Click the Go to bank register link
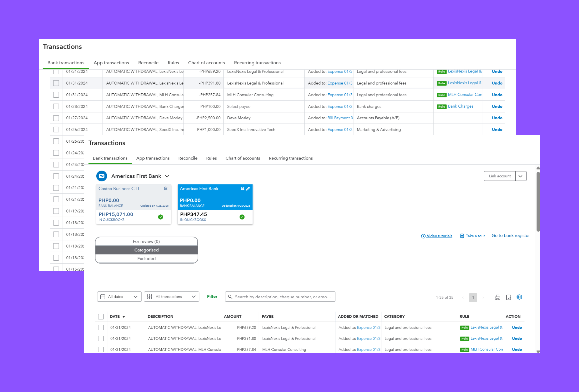The image size is (579, 392). pos(511,236)
